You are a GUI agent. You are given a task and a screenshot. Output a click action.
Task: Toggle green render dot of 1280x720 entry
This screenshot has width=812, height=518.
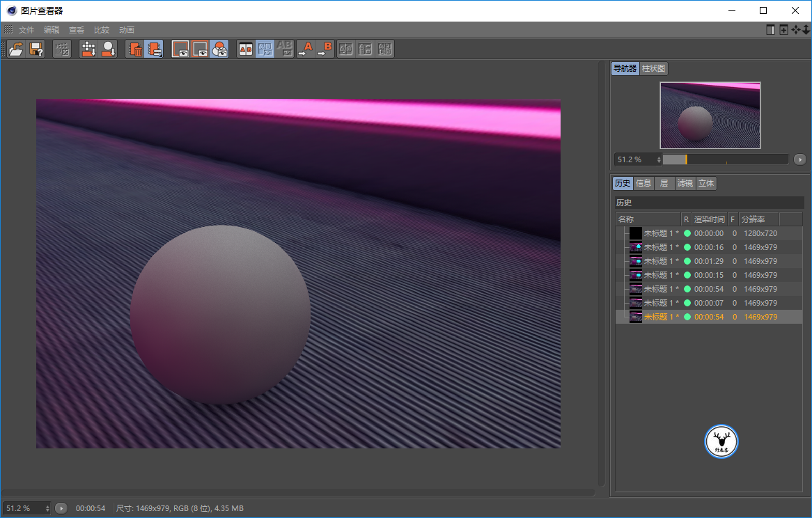tap(687, 233)
